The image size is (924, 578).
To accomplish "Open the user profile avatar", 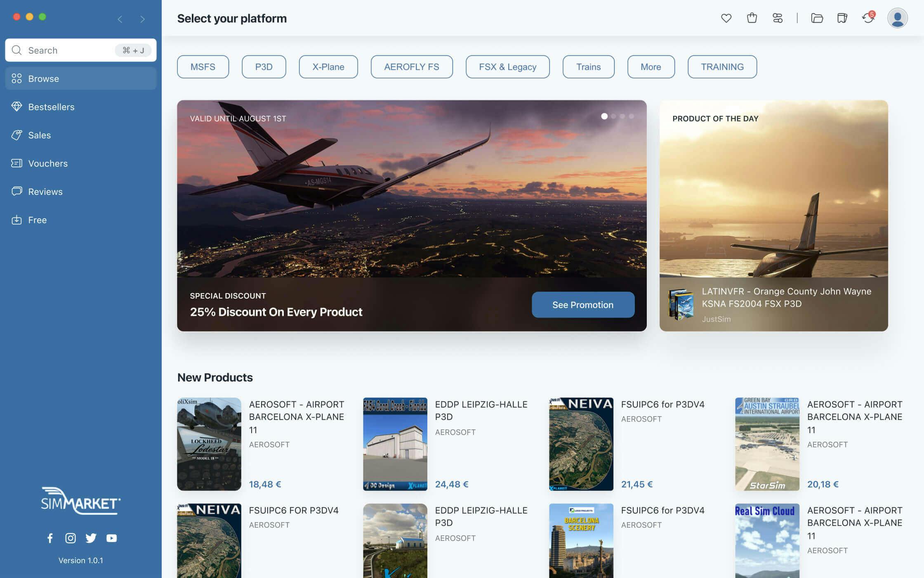I will click(897, 18).
